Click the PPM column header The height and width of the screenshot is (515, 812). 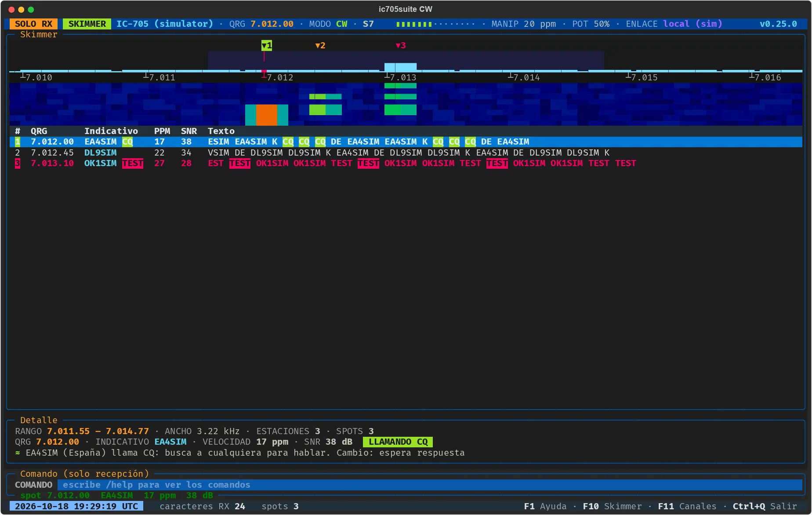pos(162,131)
